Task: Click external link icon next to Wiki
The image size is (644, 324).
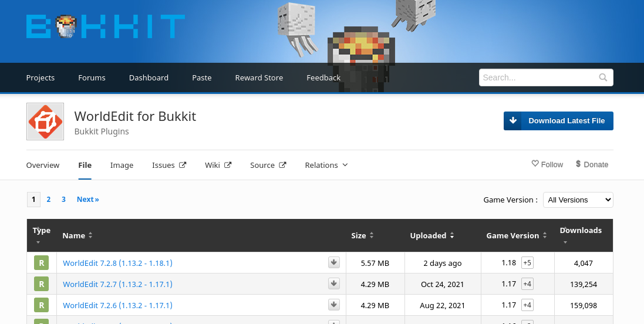Action: pyautogui.click(x=228, y=165)
